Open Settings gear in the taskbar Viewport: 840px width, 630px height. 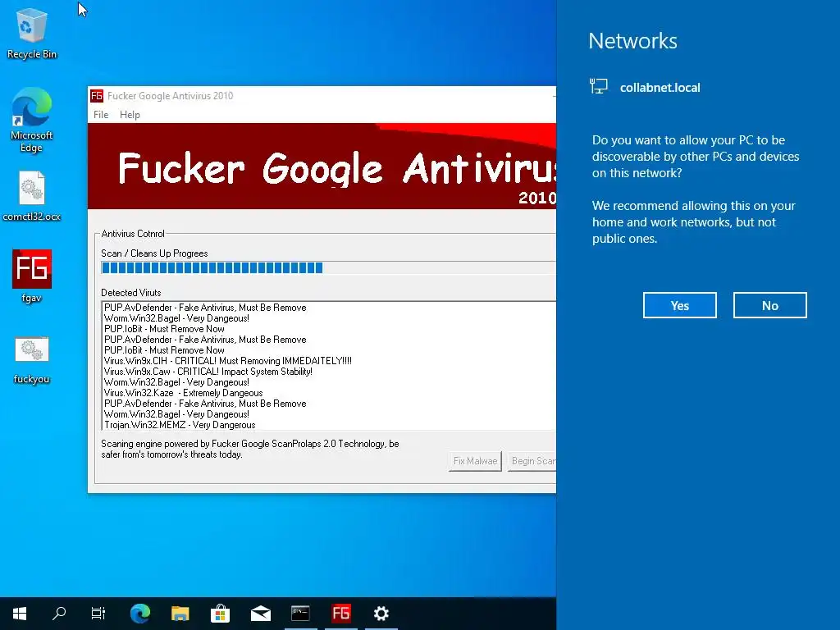tap(381, 614)
